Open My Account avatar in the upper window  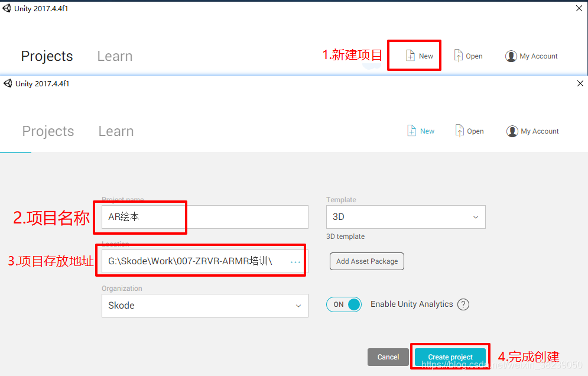[x=511, y=56]
